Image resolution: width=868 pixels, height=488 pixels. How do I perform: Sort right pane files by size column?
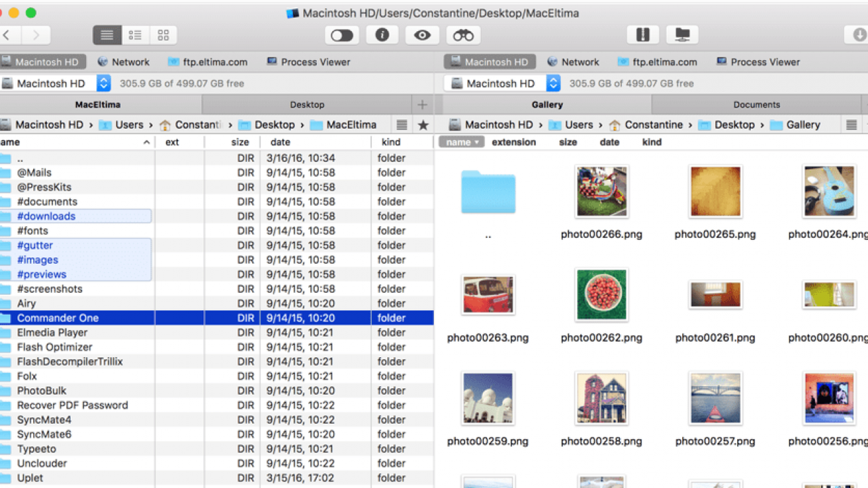568,142
